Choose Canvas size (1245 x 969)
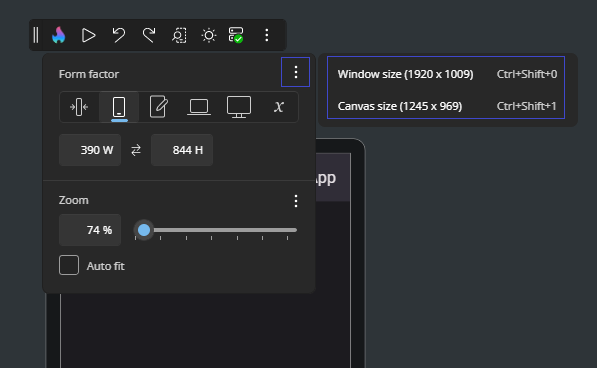The image size is (597, 368). 447,106
